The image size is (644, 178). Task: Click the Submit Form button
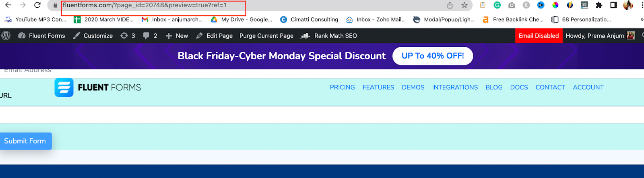click(x=25, y=141)
